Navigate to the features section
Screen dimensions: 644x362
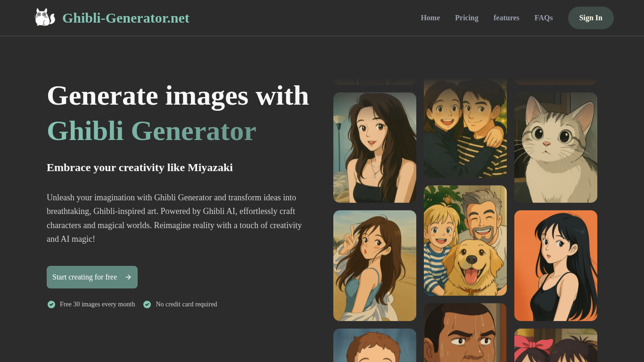point(506,18)
